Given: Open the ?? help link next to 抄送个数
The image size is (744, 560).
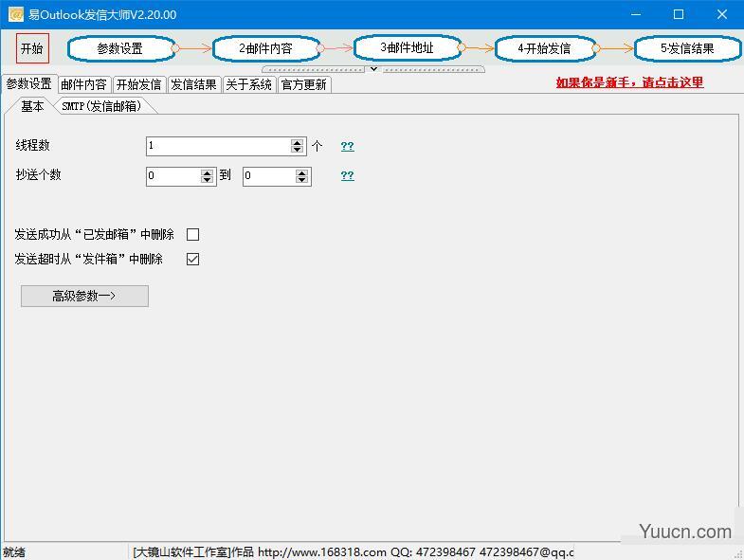Looking at the screenshot, I should pyautogui.click(x=347, y=175).
